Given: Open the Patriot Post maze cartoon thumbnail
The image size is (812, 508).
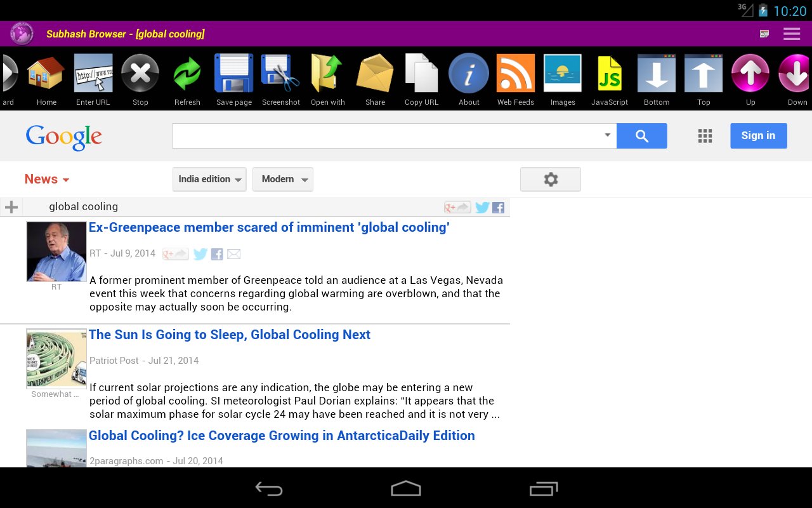Looking at the screenshot, I should (56, 359).
